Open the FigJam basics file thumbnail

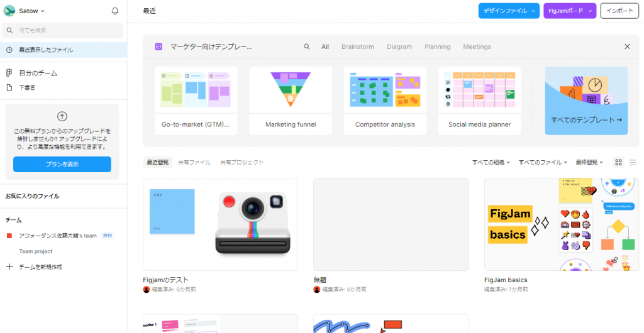(562, 224)
